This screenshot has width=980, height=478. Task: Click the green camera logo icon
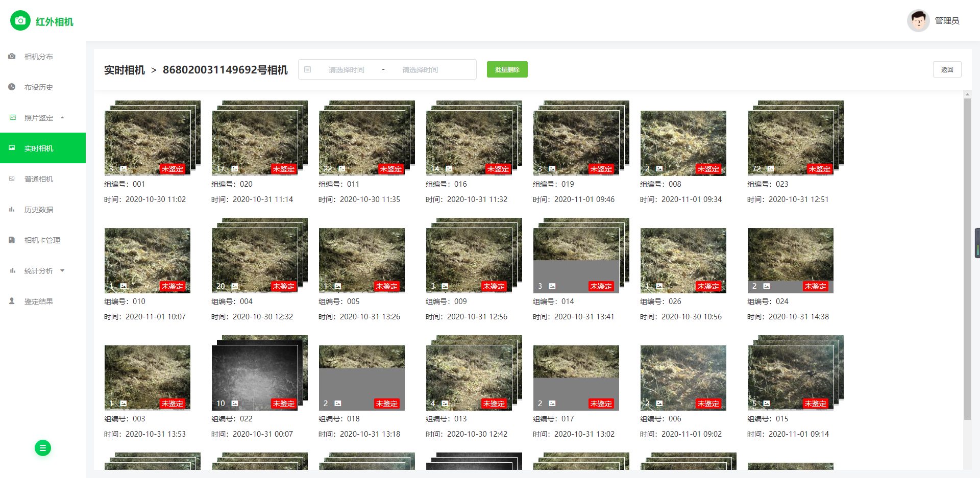20,20
